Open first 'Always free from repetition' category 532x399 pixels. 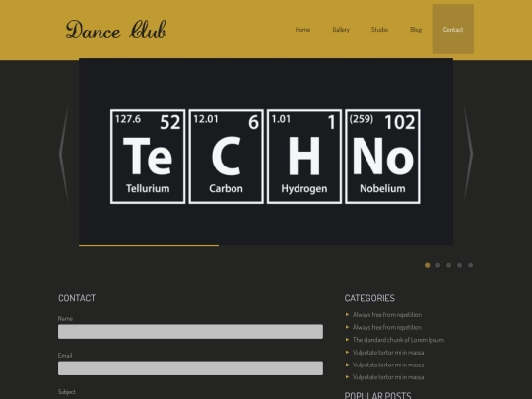tap(387, 315)
